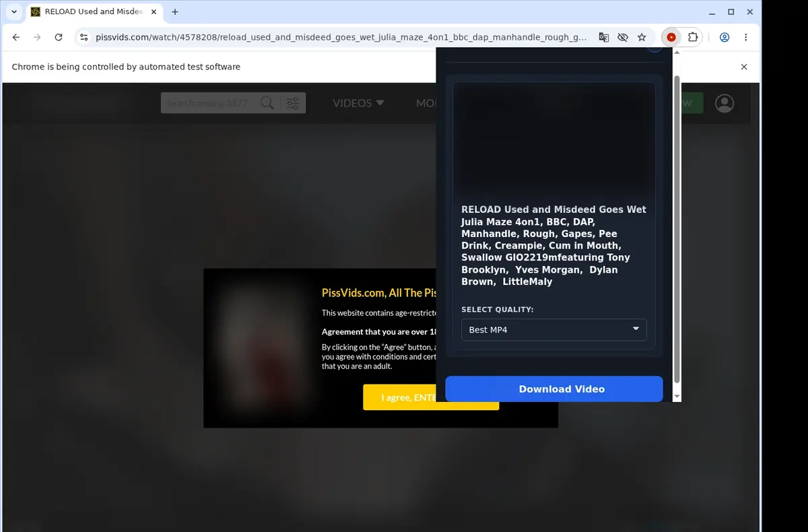808x532 pixels.
Task: Click the popup scrollbar down arrow
Action: click(677, 397)
